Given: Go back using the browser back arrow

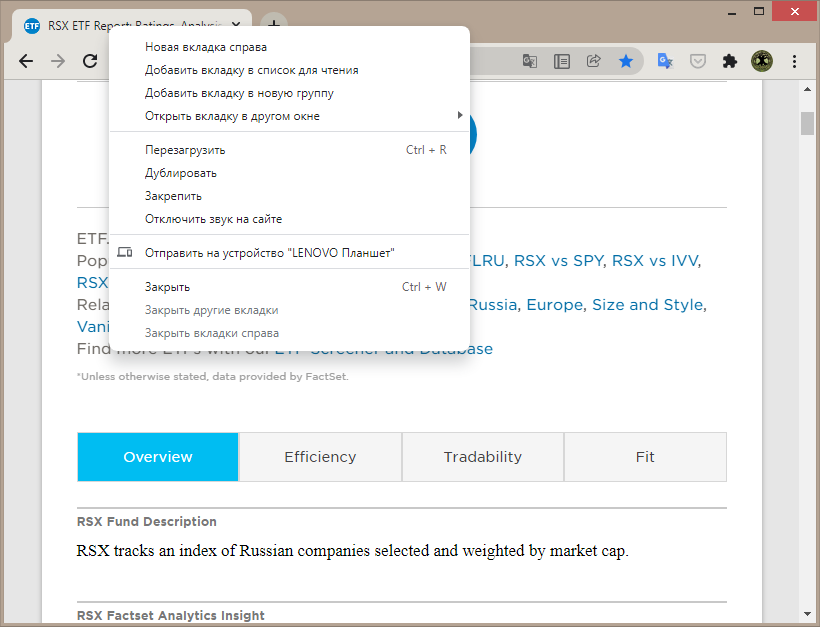Looking at the screenshot, I should click(x=26, y=61).
